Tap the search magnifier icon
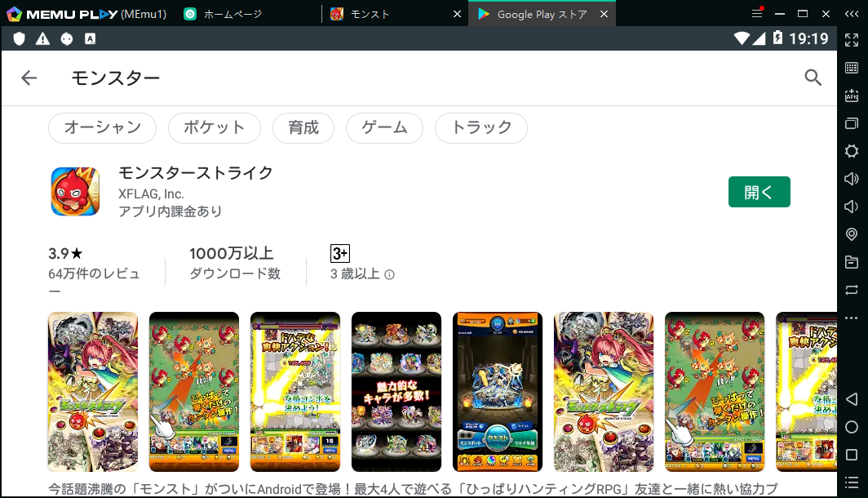The image size is (868, 498). pyautogui.click(x=813, y=78)
